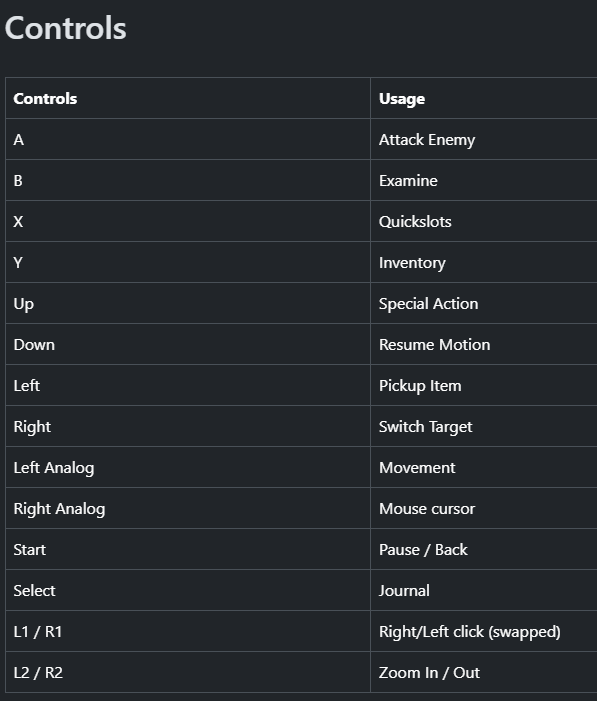Click the Controls page heading

pos(65,29)
